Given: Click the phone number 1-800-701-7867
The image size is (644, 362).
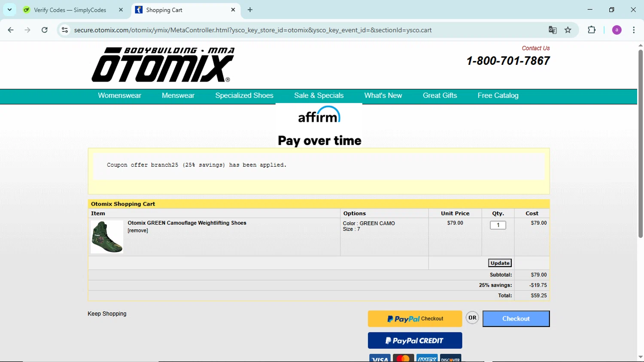Looking at the screenshot, I should [x=508, y=61].
